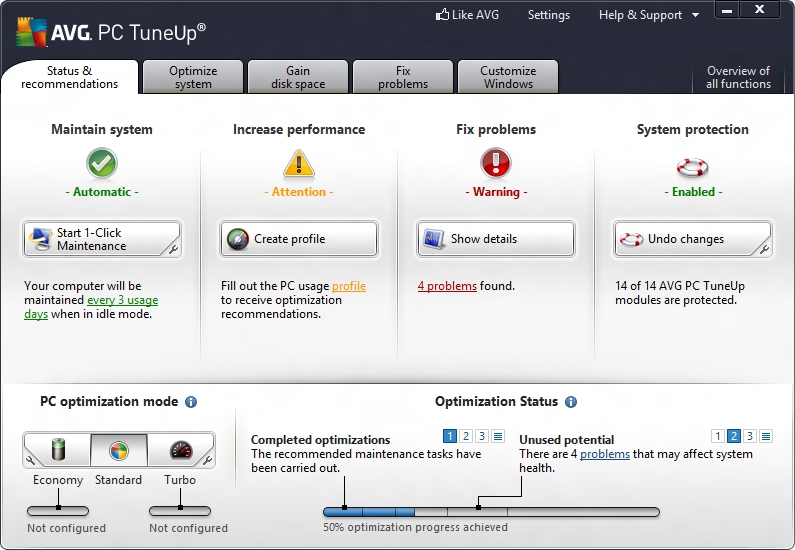Show info for PC optimization mode
Viewport: 795px width, 550px height.
(191, 402)
